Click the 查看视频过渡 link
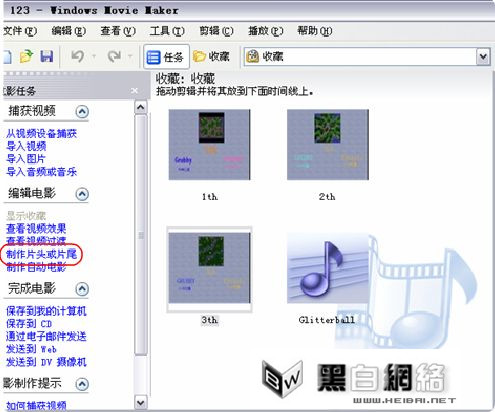The height and width of the screenshot is (412, 495). click(36, 241)
